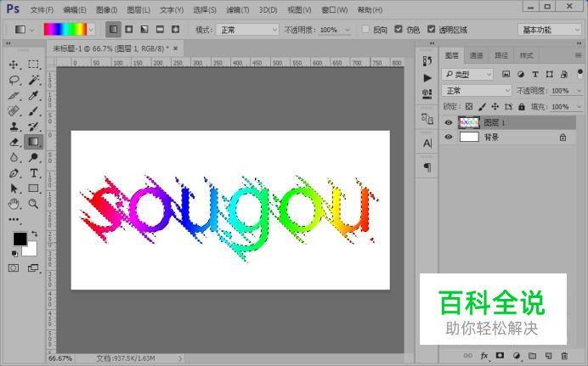
Task: Switch to the 路径 paths tab
Action: 501,55
